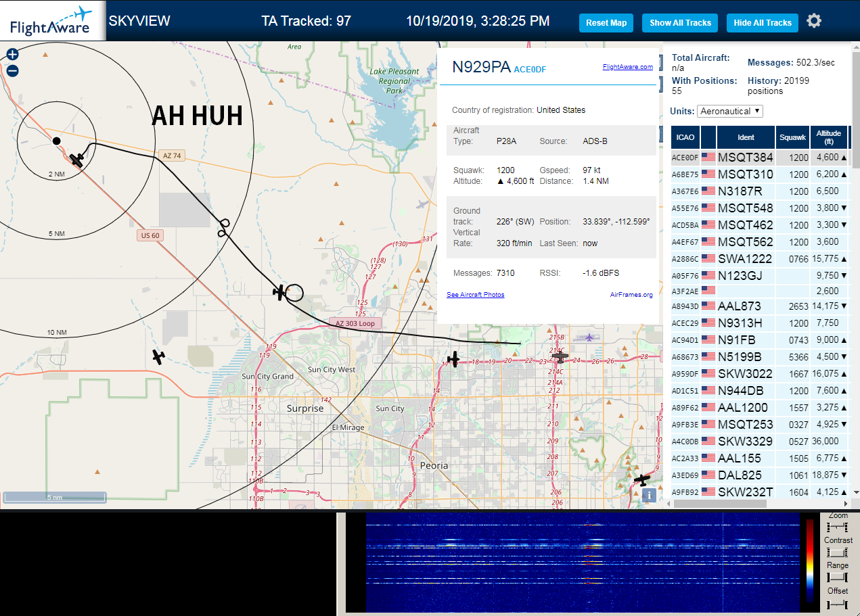Select the N3187R aircraft row
The width and height of the screenshot is (860, 616).
tap(761, 191)
